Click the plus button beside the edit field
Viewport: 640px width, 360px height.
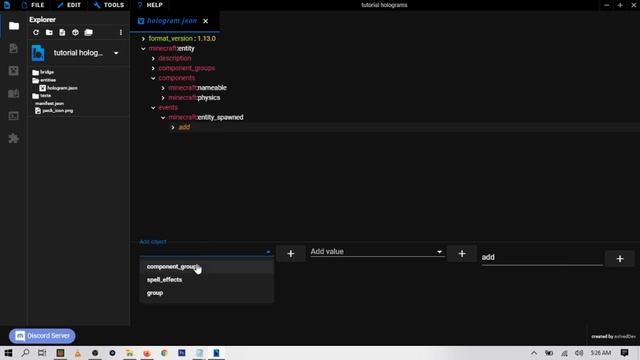620,259
